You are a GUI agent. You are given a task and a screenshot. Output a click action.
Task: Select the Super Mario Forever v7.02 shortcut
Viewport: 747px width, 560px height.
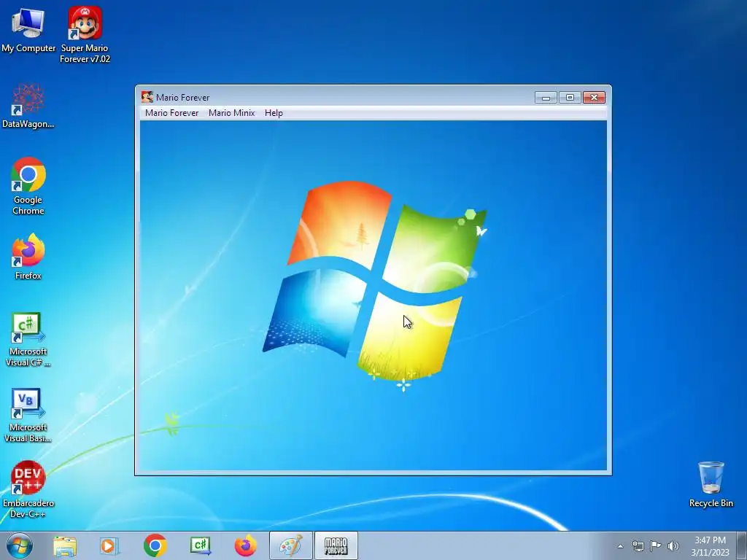coord(85,35)
